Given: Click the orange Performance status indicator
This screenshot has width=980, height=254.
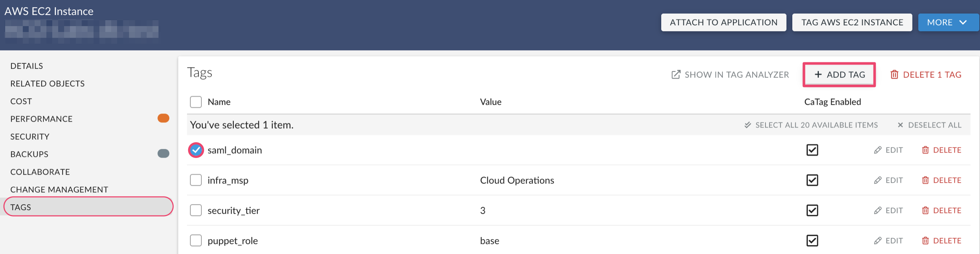Looking at the screenshot, I should click(164, 118).
